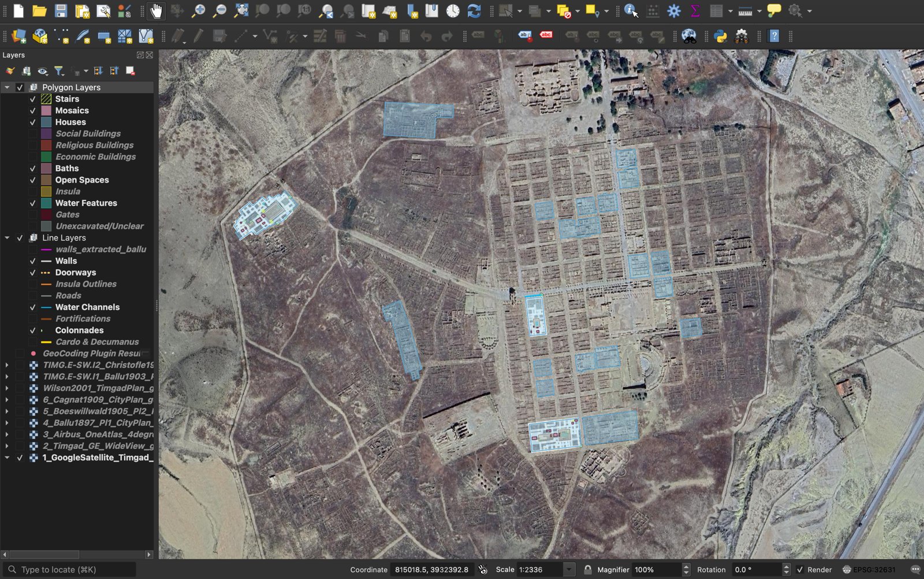Screen dimensions: 924x579
Task: Create a new project with the blank page icon
Action: (18, 11)
